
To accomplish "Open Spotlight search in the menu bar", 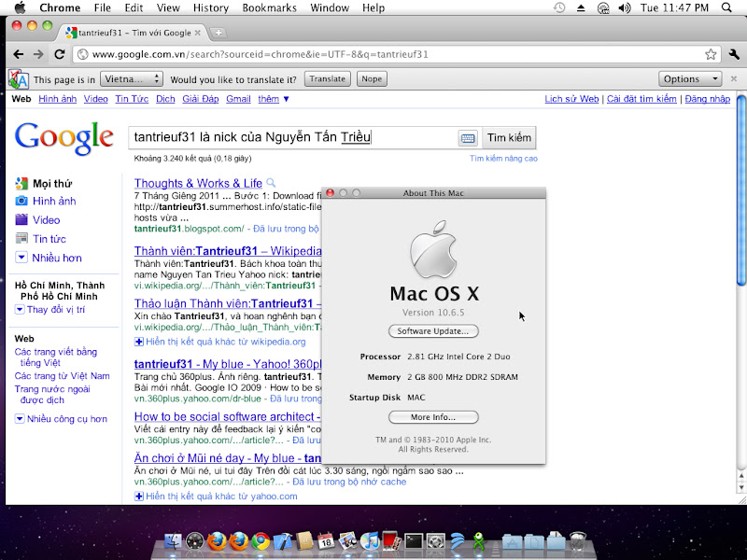I will pyautogui.click(x=726, y=7).
